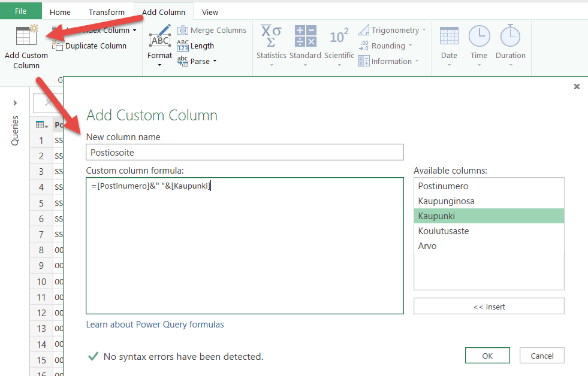Open the Date calendar icon
588x376 pixels.
449,37
